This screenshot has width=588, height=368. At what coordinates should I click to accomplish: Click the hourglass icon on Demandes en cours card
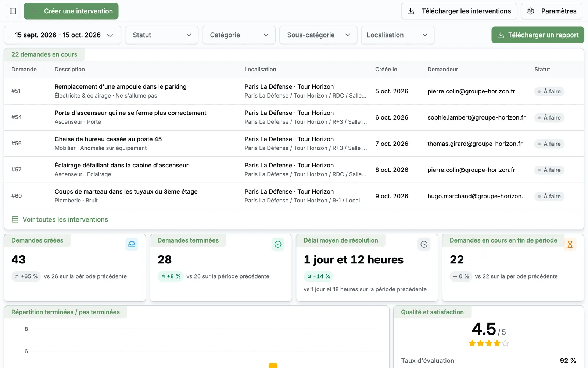pos(570,244)
